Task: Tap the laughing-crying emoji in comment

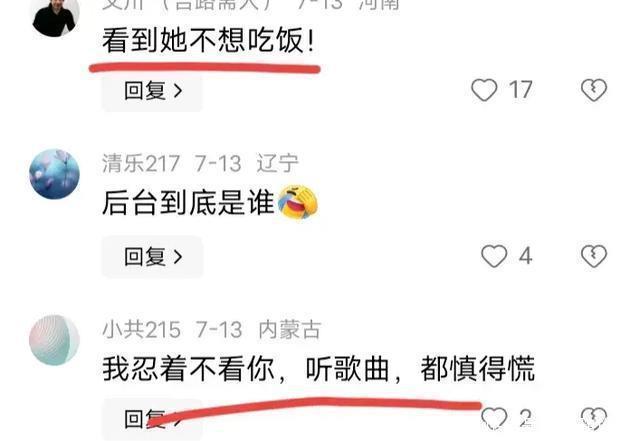Action: click(x=298, y=202)
